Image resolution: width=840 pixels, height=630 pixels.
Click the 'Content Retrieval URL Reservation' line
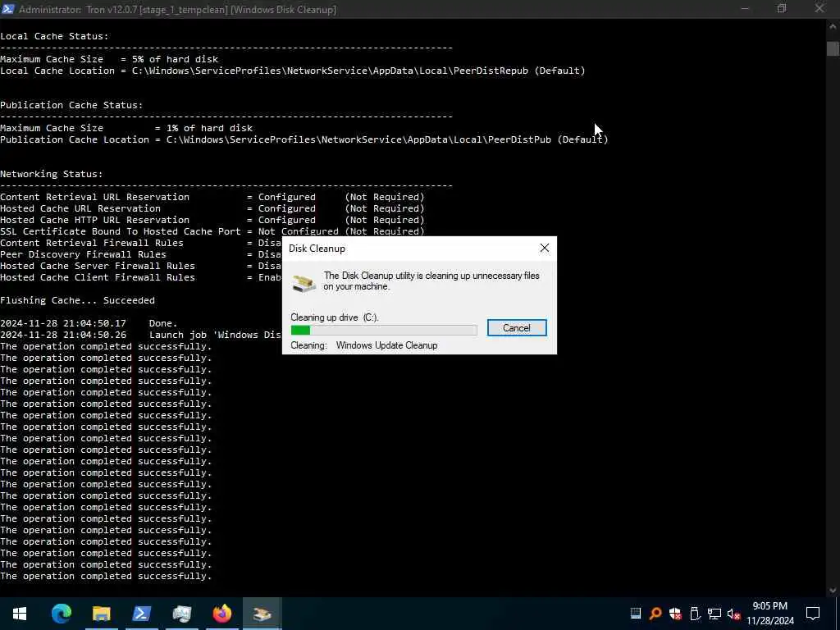pyautogui.click(x=212, y=197)
